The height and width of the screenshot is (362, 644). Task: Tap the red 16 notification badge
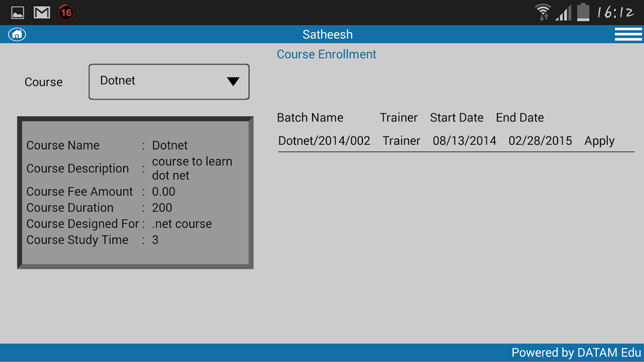point(66,13)
